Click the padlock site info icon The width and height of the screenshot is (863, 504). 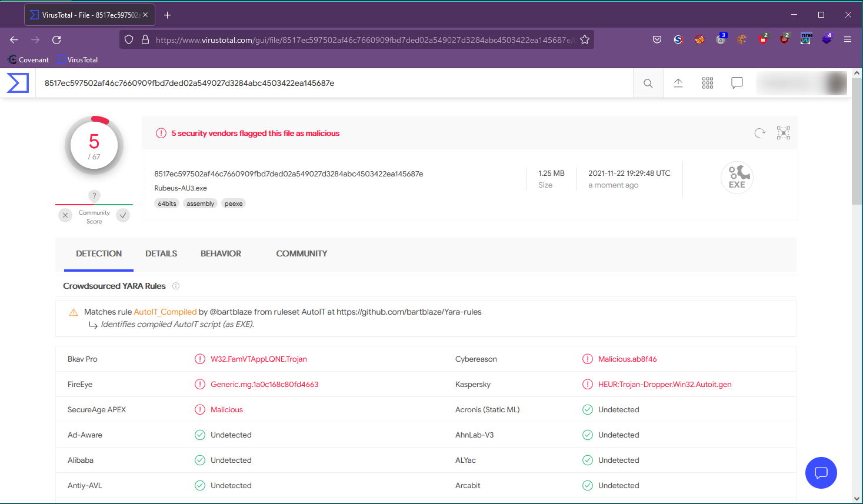point(145,40)
